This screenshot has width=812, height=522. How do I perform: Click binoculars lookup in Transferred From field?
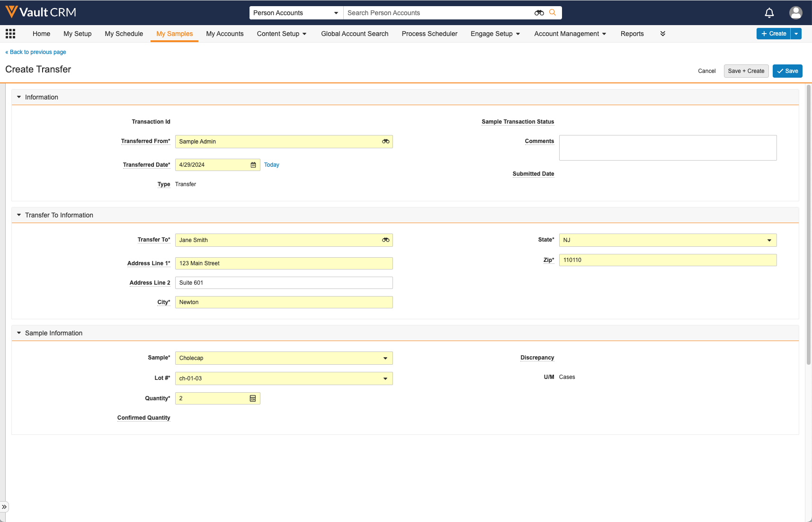coord(385,142)
